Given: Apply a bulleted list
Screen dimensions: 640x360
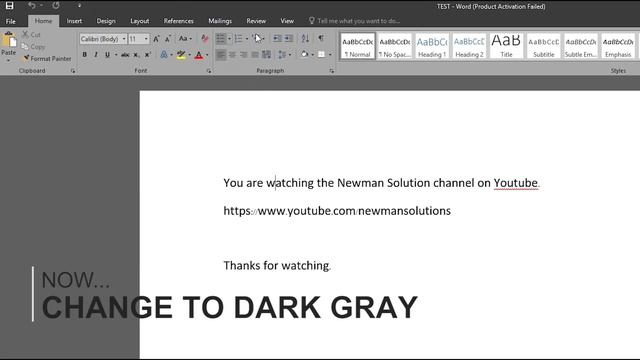Looking at the screenshot, I should (220, 39).
